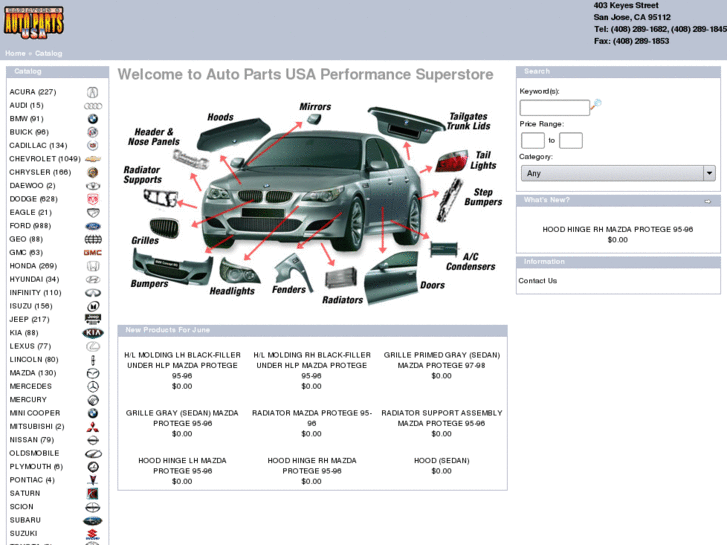
Task: Click the Subaru logo icon
Action: click(x=93, y=521)
